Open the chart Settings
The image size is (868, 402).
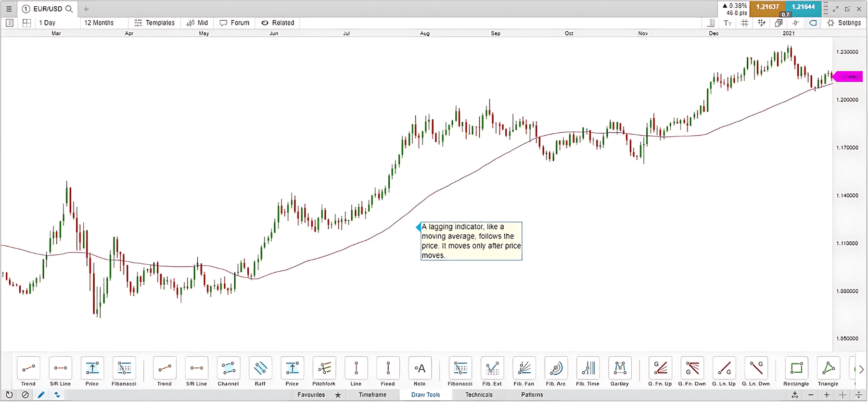pos(844,23)
